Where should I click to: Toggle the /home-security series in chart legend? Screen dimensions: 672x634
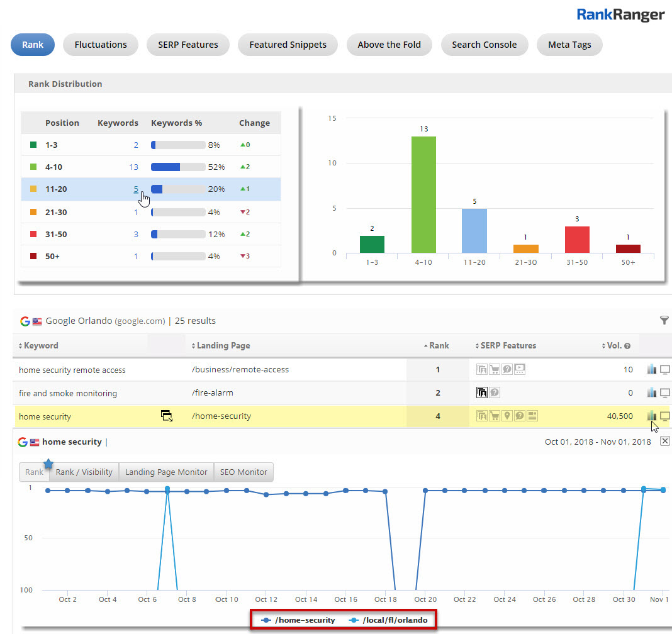299,620
